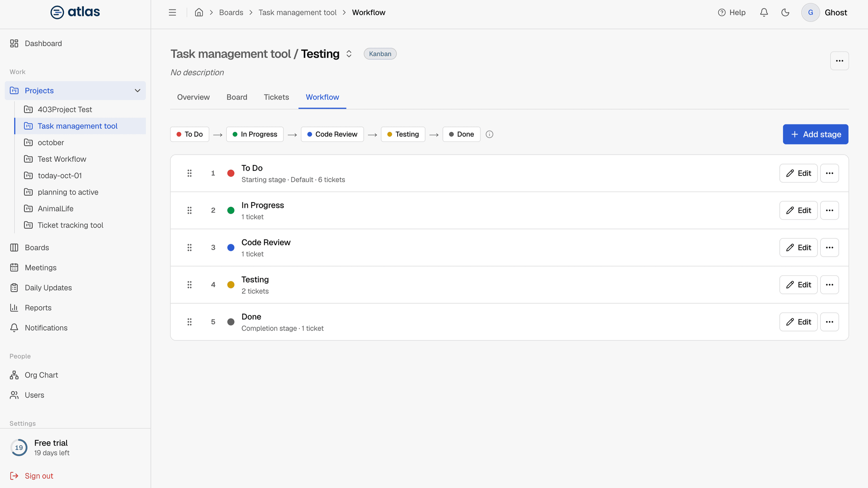The width and height of the screenshot is (868, 488).
Task: Click the drag handle of Done row
Action: pos(189,322)
